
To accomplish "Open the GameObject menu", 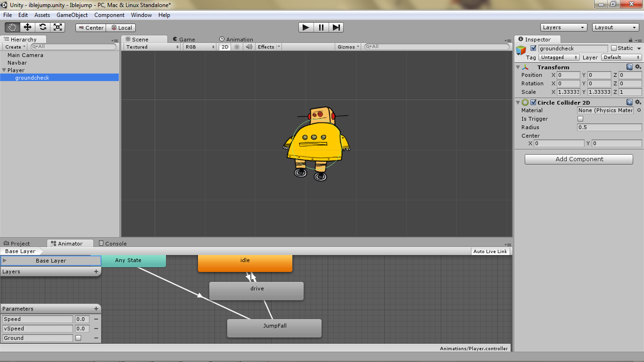I will click(x=72, y=15).
